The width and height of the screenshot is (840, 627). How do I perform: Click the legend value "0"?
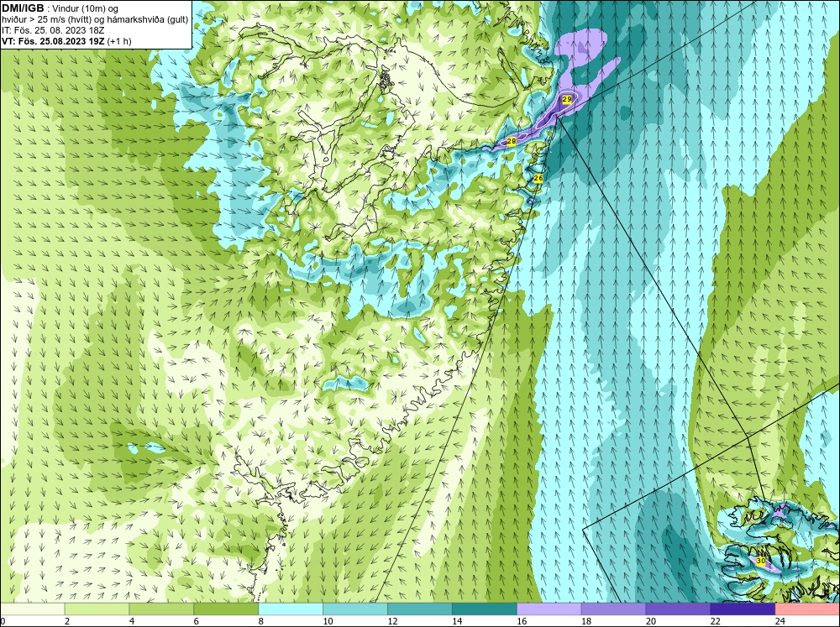click(3, 621)
